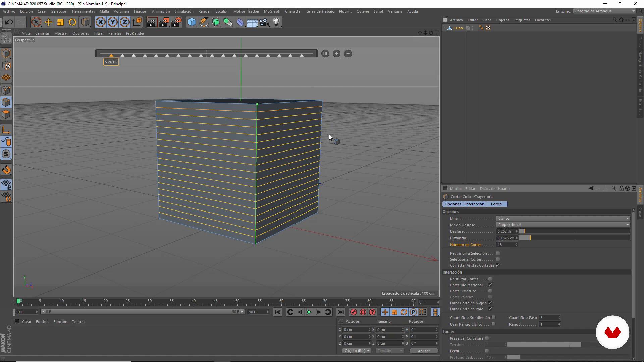Open the Tamaño dropdown in coordinates
644x362 pixels.
click(x=389, y=351)
